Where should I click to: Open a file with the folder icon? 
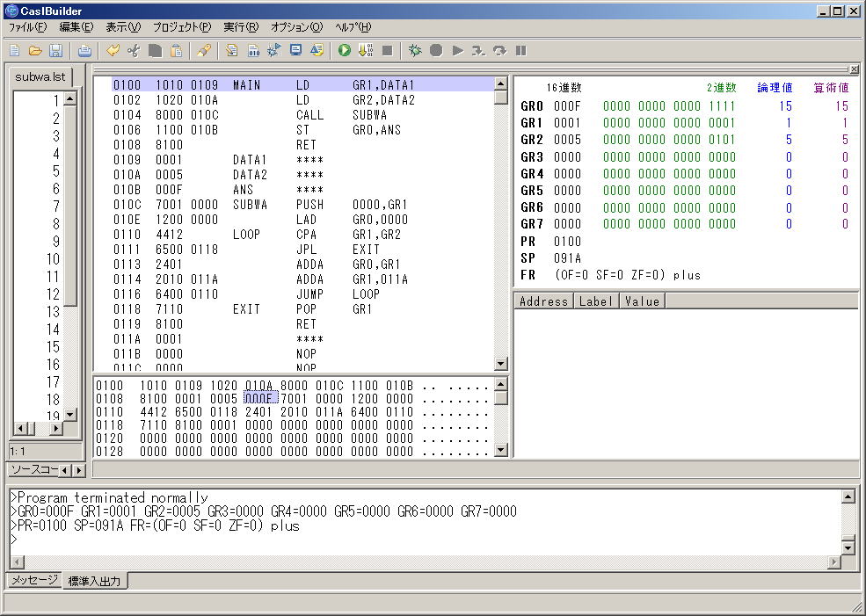tap(35, 51)
